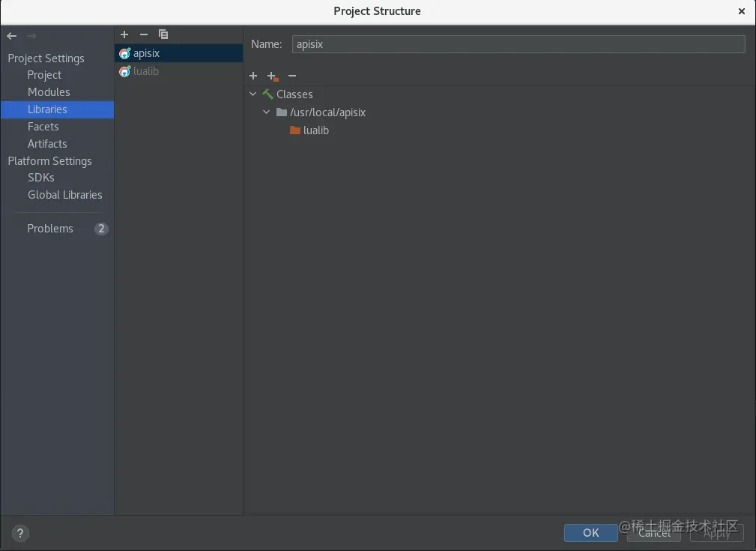Collapse the /usr/local/apisix folder node
756x551 pixels.
point(266,112)
